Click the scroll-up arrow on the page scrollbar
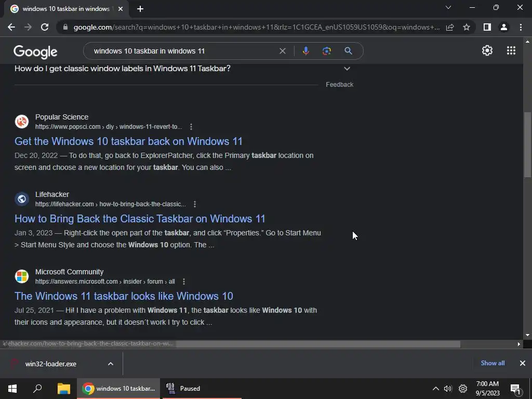532x399 pixels. point(528,42)
